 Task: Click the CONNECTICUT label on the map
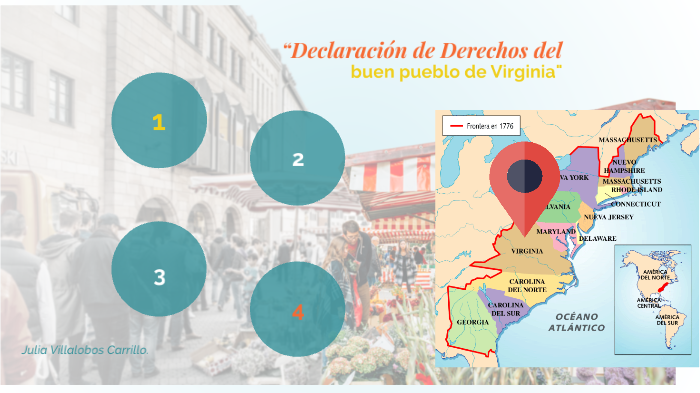(636, 204)
